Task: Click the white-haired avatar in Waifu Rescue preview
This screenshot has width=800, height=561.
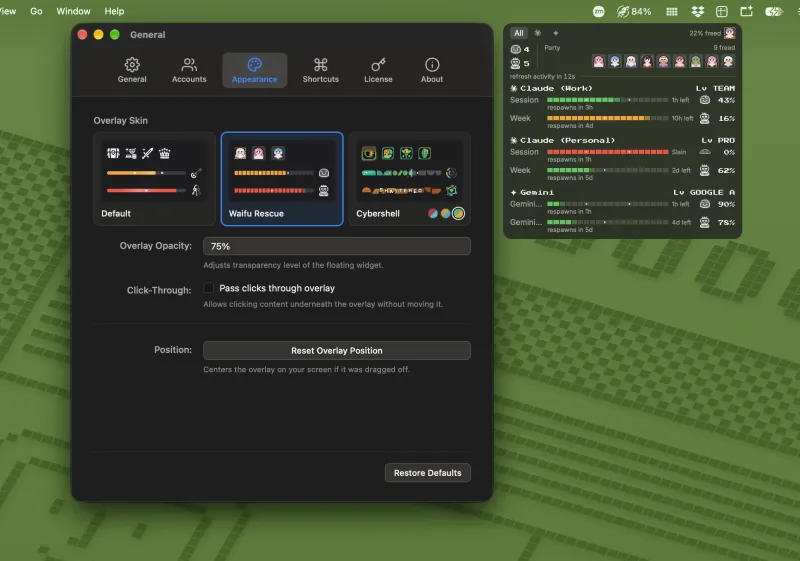Action: 240,153
